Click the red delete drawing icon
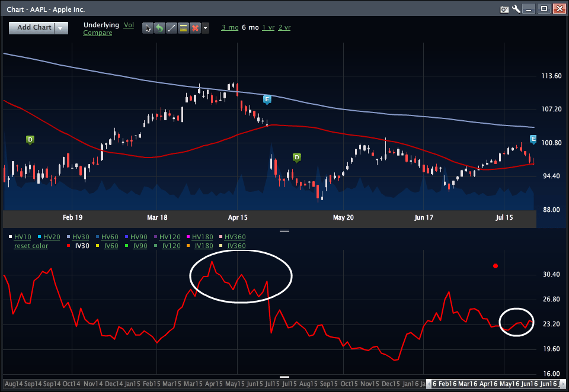This screenshot has width=569, height=392. [x=196, y=28]
